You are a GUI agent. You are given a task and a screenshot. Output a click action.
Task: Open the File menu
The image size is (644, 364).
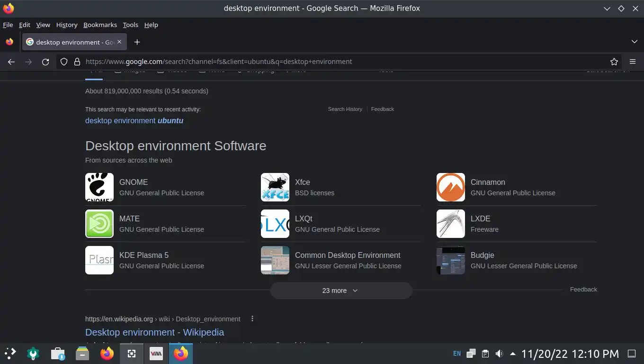click(x=8, y=25)
